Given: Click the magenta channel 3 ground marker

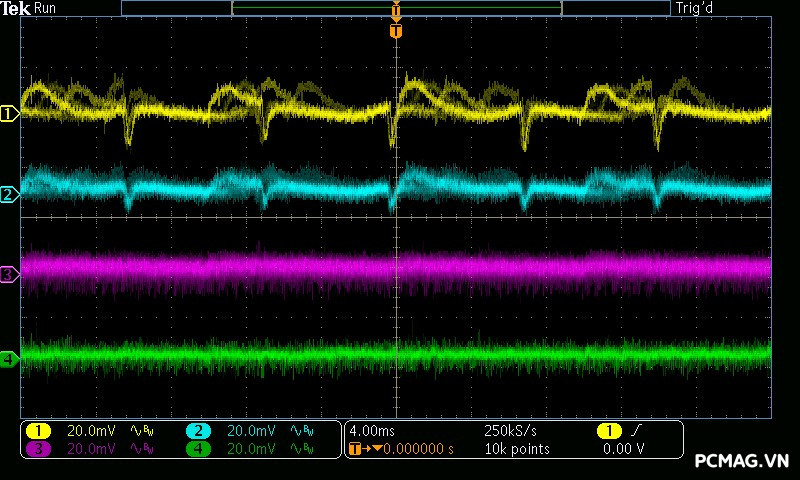Looking at the screenshot, I should click(9, 273).
